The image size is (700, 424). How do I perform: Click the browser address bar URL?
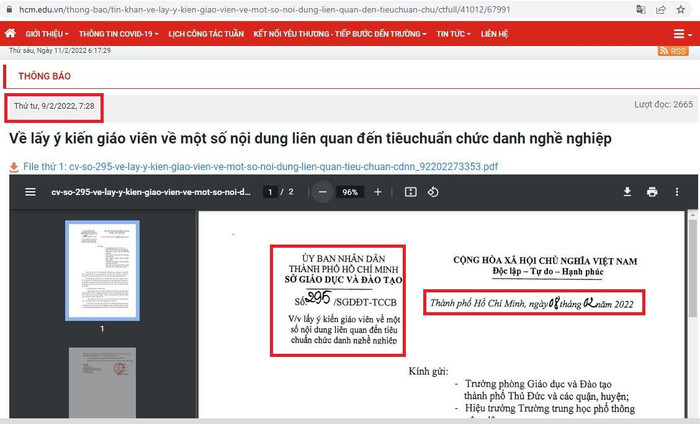click(264, 9)
